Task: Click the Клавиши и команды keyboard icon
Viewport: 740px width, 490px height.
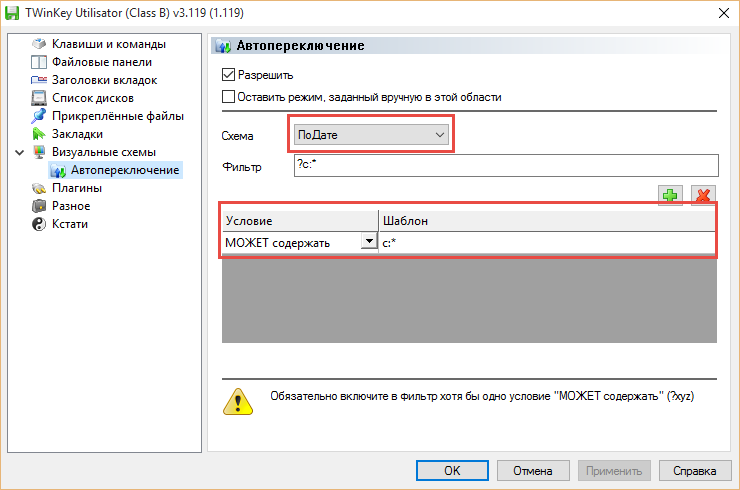Action: (39, 44)
